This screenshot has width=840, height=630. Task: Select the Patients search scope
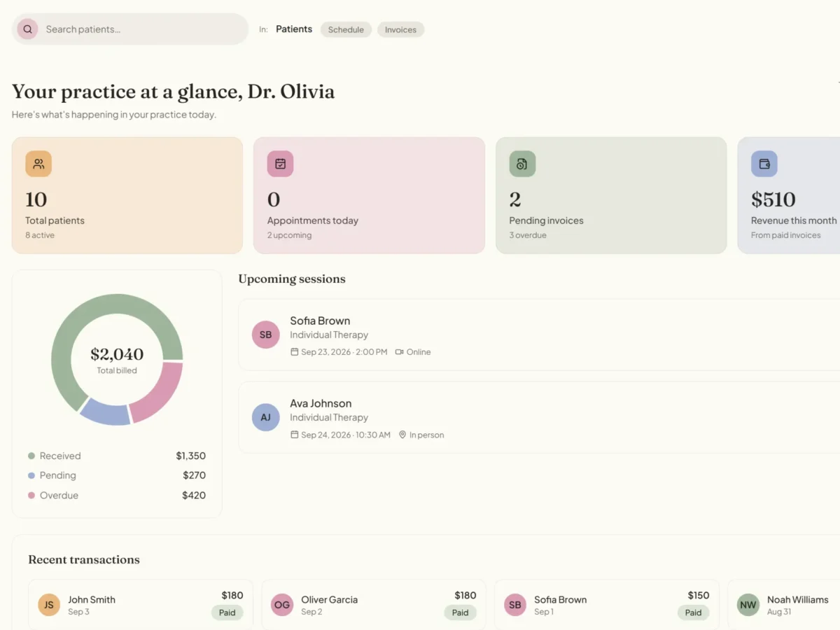(x=294, y=29)
